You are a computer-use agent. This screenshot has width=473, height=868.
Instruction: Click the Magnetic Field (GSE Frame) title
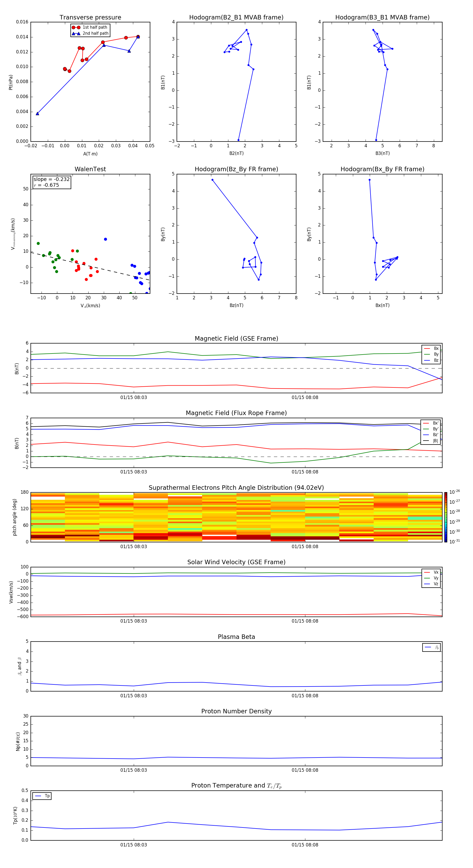[236, 339]
